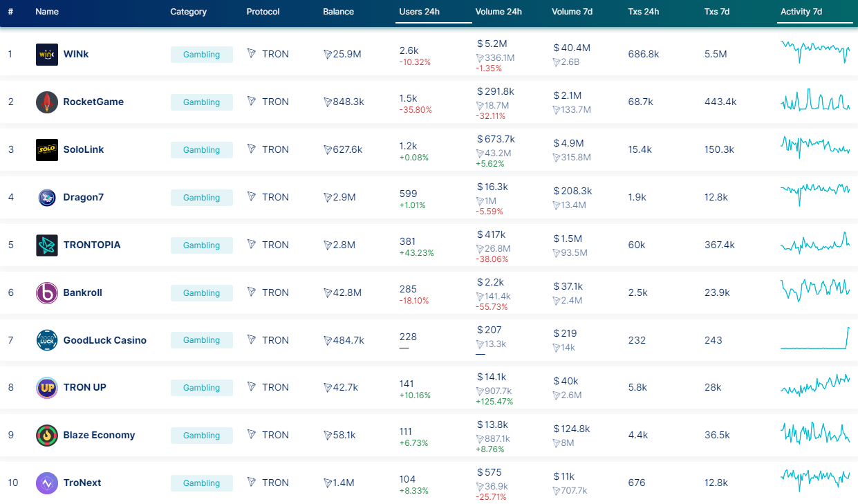
Task: Click Gambling category tag for TroNext
Action: click(201, 483)
